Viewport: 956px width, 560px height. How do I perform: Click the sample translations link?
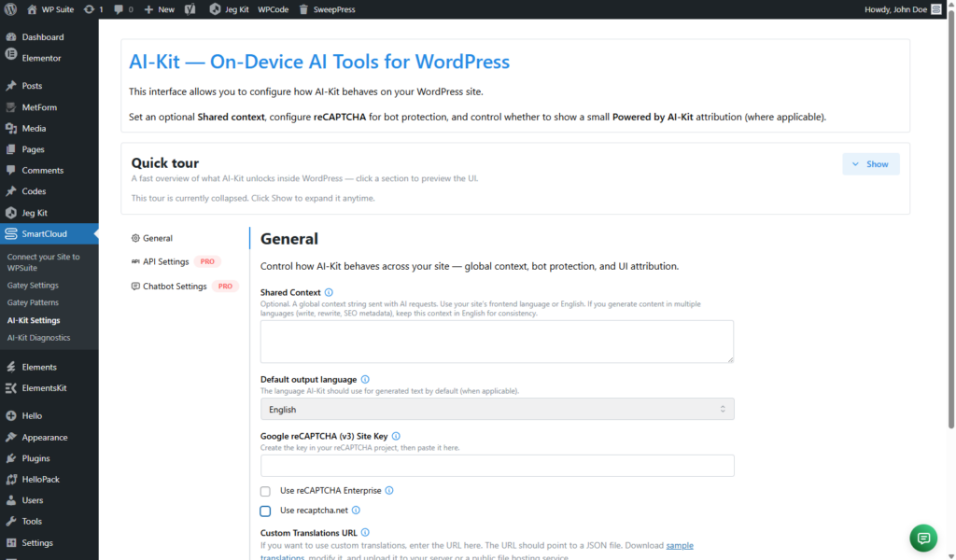click(680, 545)
